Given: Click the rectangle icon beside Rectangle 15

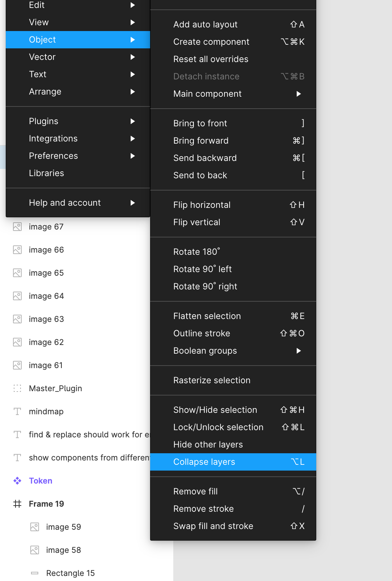Looking at the screenshot, I should (35, 573).
